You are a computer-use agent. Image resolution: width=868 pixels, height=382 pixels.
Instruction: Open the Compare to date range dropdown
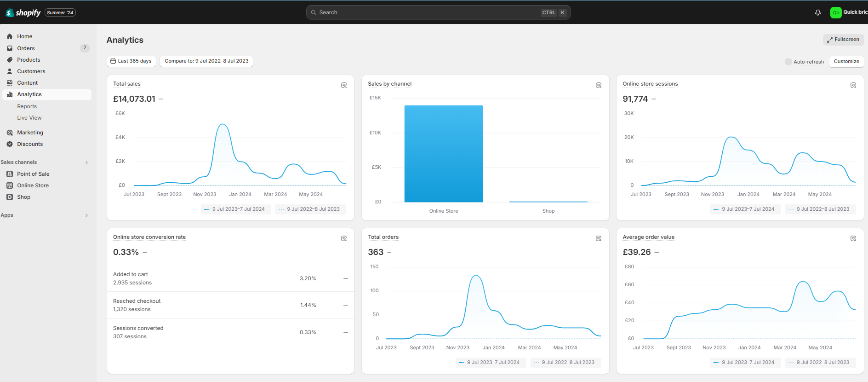[206, 61]
